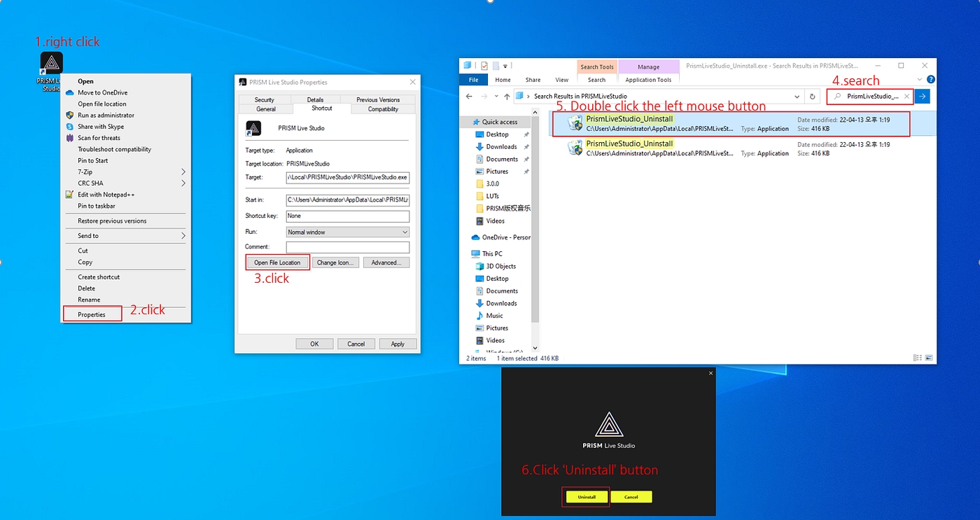Image resolution: width=980 pixels, height=520 pixels.
Task: Open the address bar history dropdown
Action: 797,97
